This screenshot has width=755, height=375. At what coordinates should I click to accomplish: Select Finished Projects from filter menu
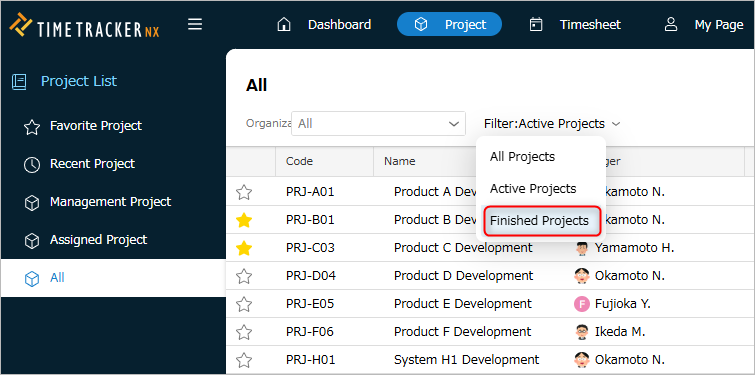point(543,221)
